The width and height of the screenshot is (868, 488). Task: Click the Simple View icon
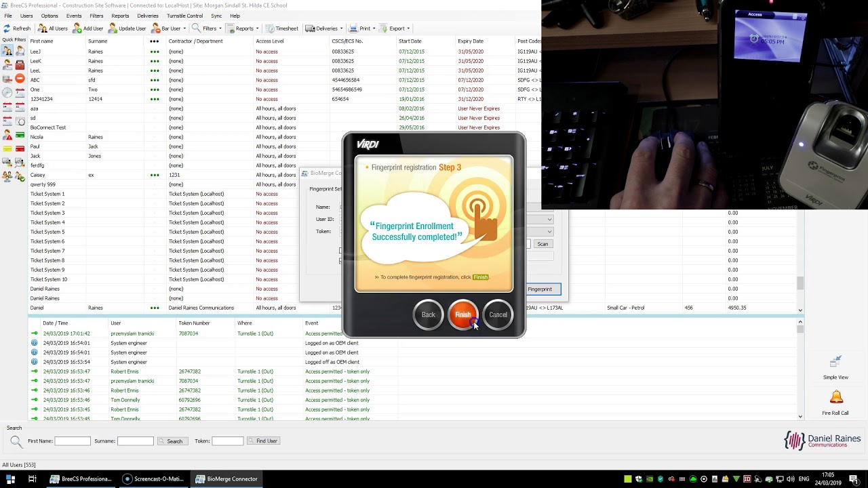pyautogui.click(x=835, y=363)
